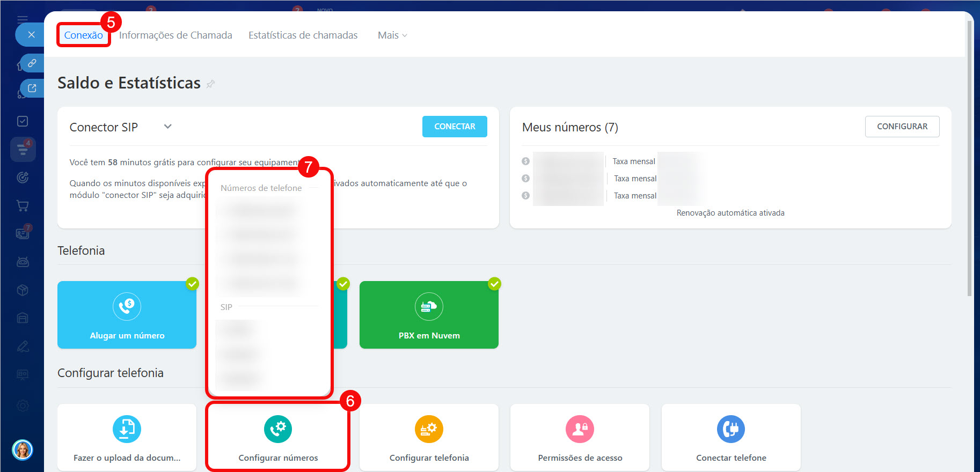980x472 pixels.
Task: Click the Configurar números gear-phone icon
Action: pyautogui.click(x=278, y=429)
